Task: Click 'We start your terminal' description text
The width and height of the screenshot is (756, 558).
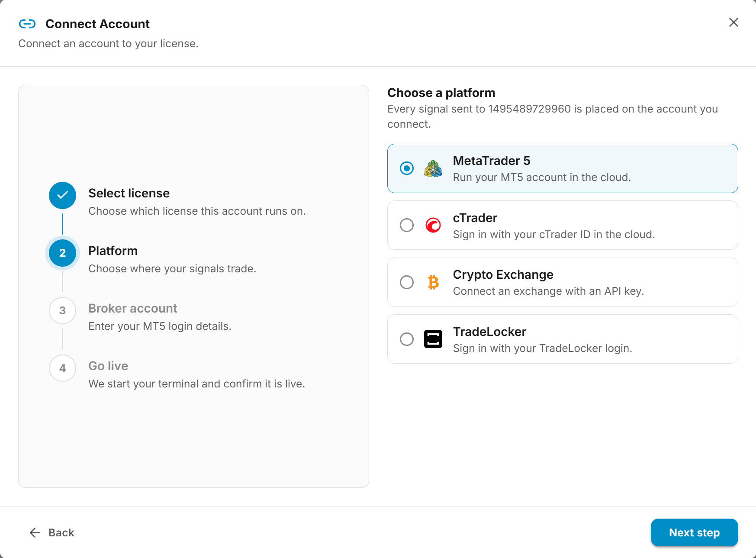Action: tap(197, 384)
